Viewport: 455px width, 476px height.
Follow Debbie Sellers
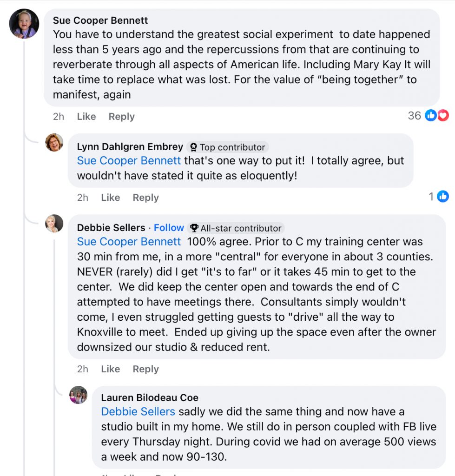click(169, 228)
